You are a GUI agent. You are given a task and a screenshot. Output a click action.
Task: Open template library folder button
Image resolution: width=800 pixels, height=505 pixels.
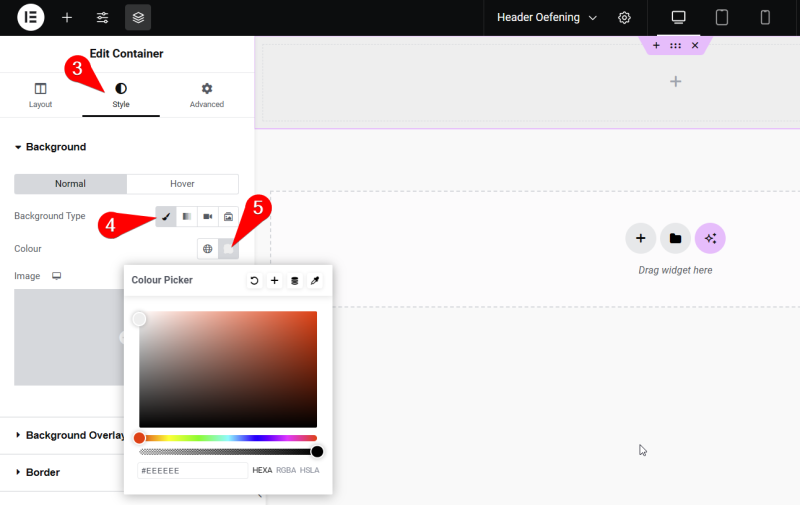676,238
